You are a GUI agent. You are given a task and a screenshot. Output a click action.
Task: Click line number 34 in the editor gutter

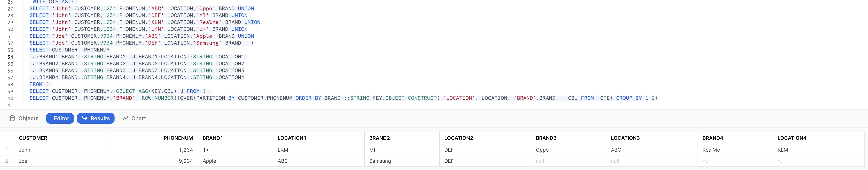point(10,57)
